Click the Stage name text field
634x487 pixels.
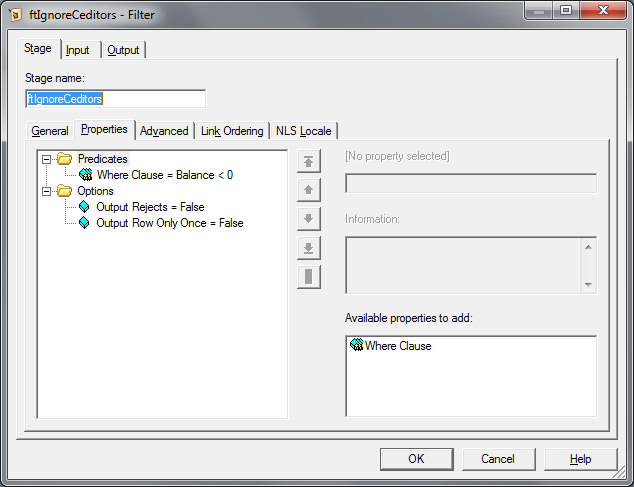(x=115, y=99)
